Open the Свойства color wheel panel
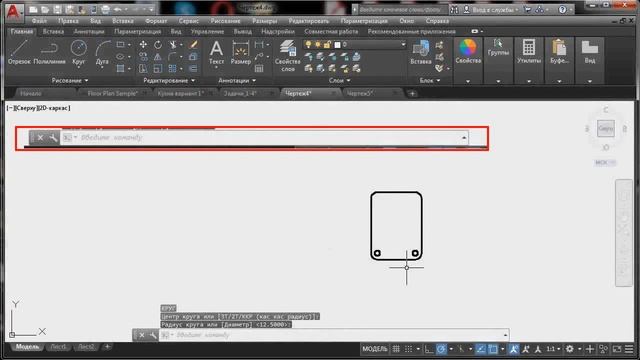 pos(468,51)
